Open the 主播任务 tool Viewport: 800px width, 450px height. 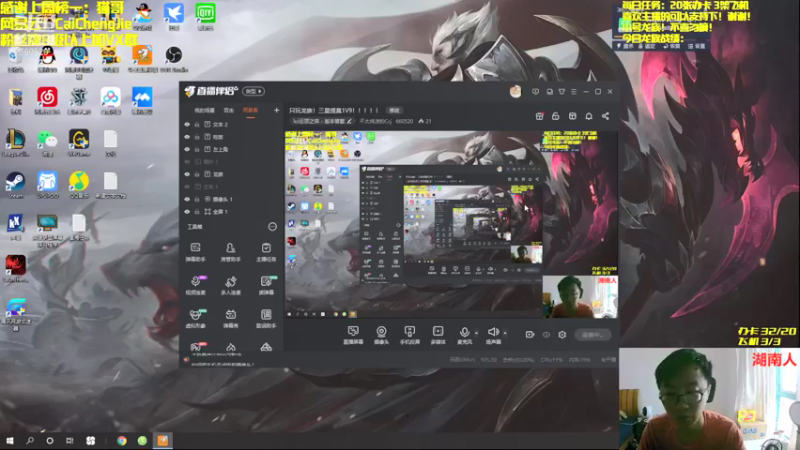click(x=266, y=252)
